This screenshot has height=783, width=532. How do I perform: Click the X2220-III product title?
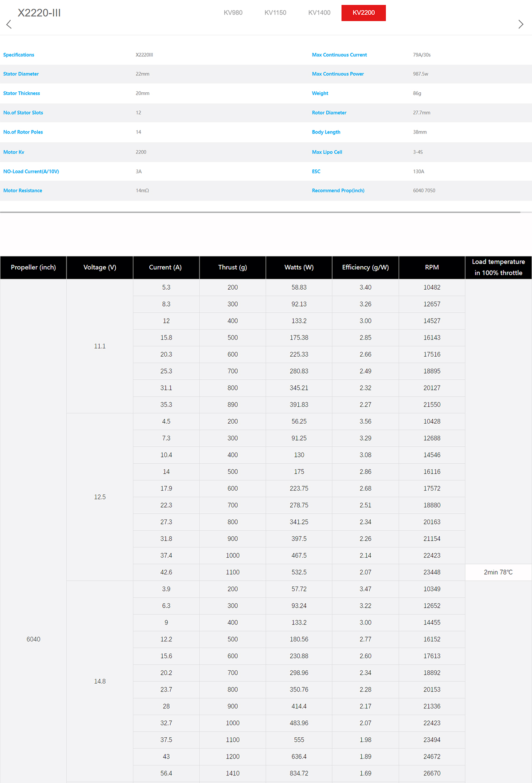(x=39, y=13)
